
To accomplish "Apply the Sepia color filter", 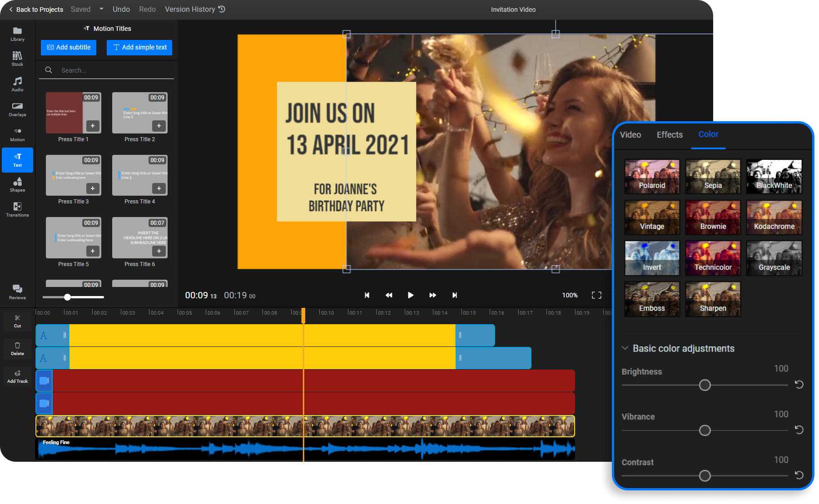I will (x=712, y=176).
